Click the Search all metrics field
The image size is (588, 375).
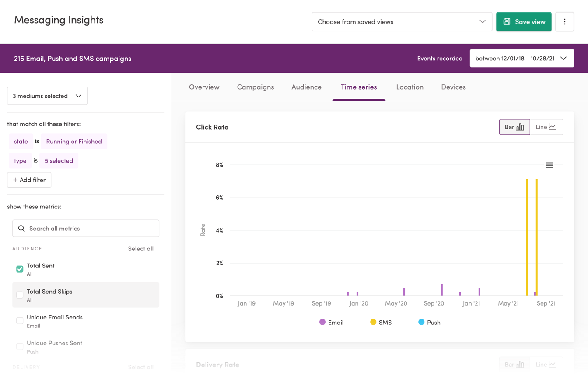click(86, 228)
